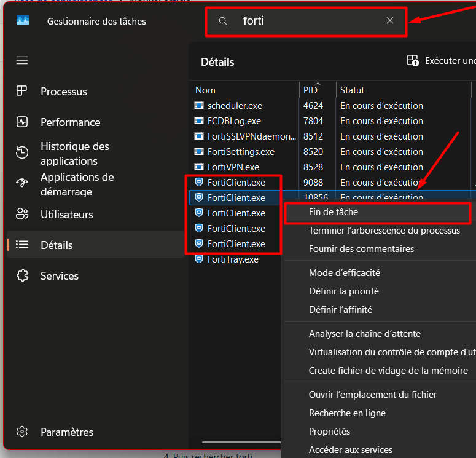Click PID value 7804
Screen dimensions: 476x458
coord(313,121)
